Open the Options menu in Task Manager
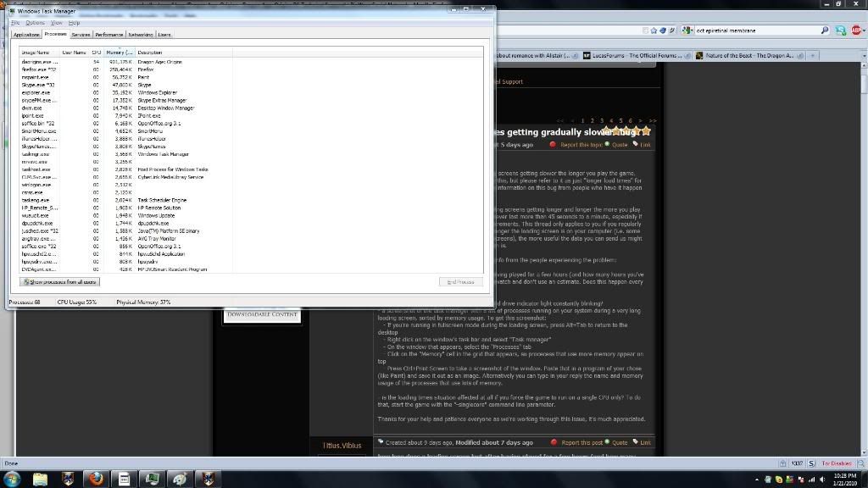The image size is (868, 488). [x=35, y=23]
